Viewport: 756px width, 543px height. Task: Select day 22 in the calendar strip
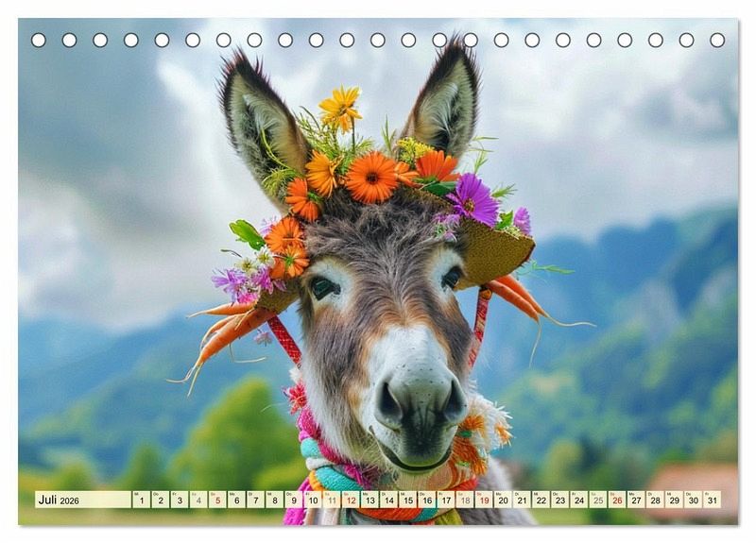click(x=541, y=500)
